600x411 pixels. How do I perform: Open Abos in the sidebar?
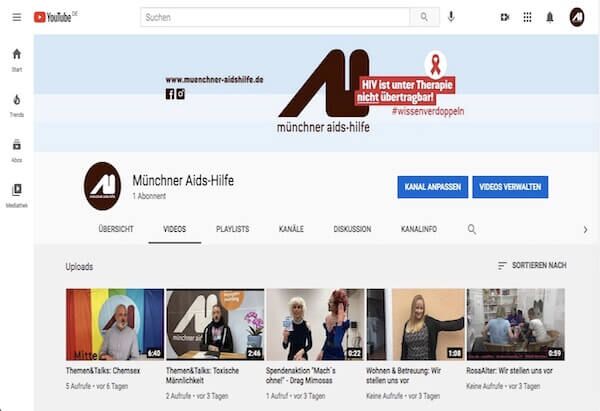click(x=17, y=151)
